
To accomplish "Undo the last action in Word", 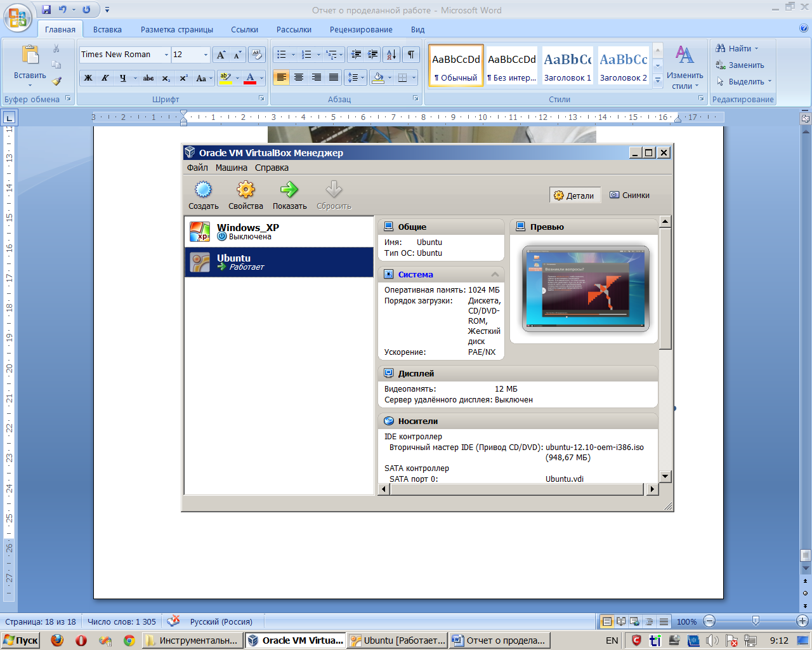I will (62, 10).
